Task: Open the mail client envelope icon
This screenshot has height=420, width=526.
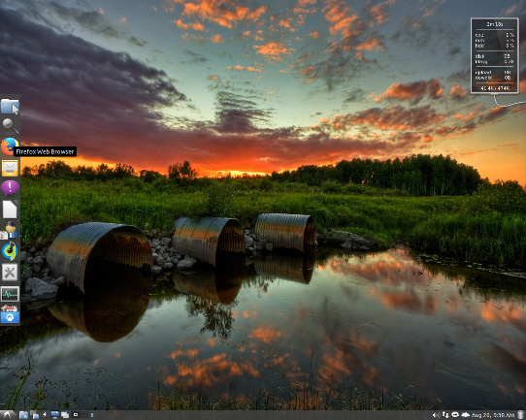Action: (x=10, y=168)
